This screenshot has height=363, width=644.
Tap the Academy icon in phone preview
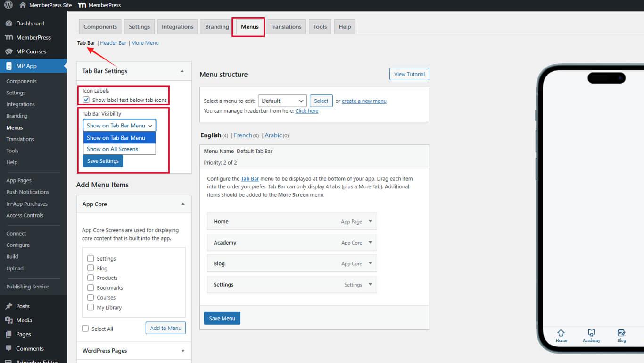591,333
